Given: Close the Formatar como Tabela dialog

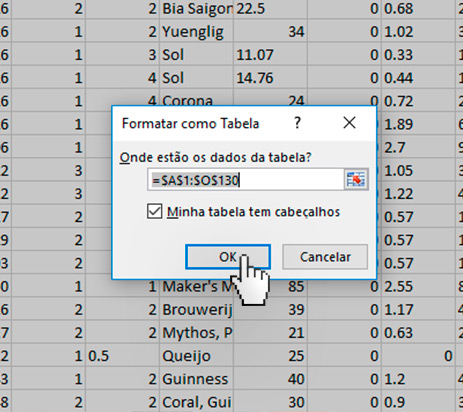Looking at the screenshot, I should tap(349, 123).
